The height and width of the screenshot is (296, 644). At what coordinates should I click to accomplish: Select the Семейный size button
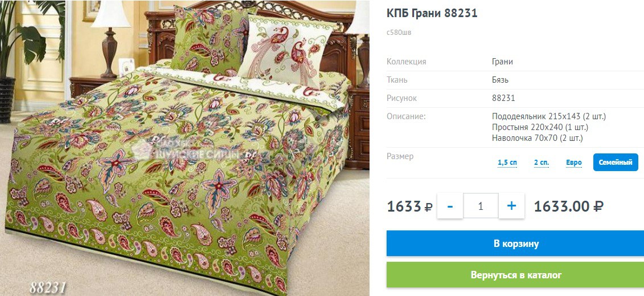616,163
